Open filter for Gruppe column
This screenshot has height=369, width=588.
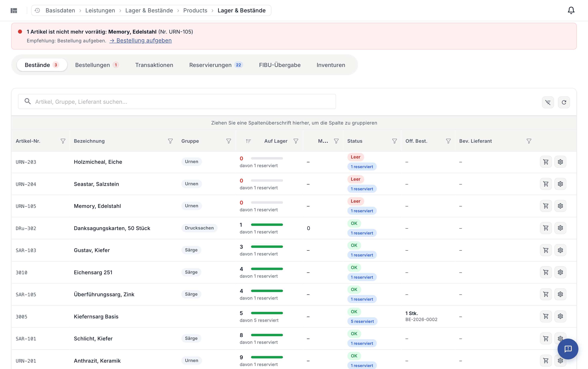pyautogui.click(x=229, y=141)
